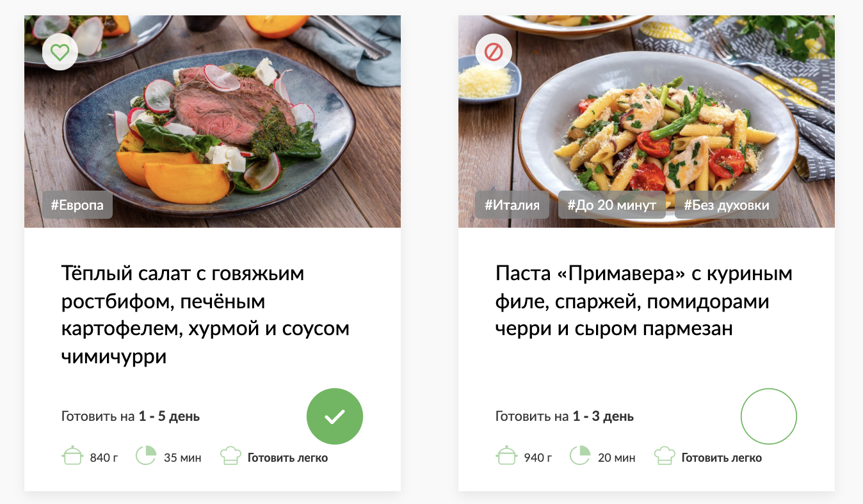
Task: Click the clock icon next to 35 мин
Action: click(146, 456)
